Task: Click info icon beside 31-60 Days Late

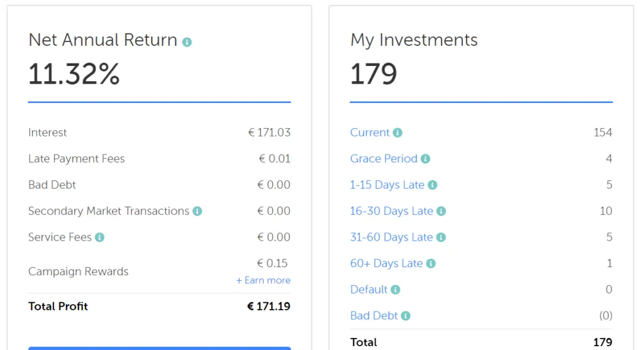Action: pos(441,237)
